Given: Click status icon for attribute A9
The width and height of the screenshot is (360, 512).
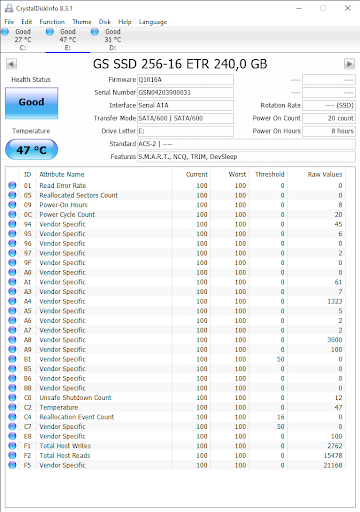Looking at the screenshot, I should [x=12, y=349].
